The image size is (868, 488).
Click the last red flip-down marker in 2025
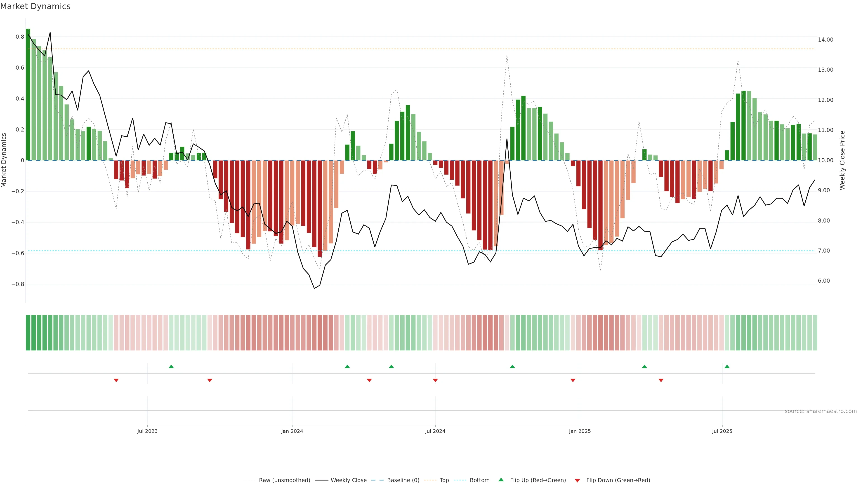tap(661, 380)
